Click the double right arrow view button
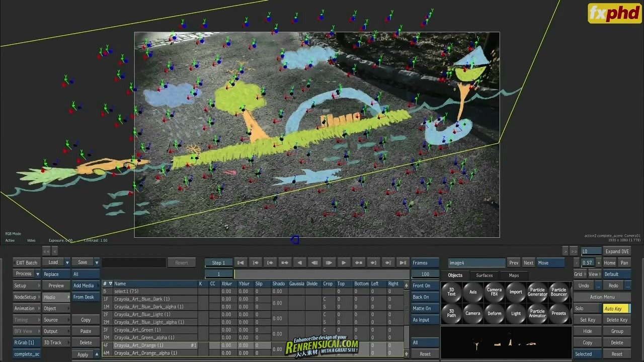Viewport: 644px width, 362px height. point(574,251)
